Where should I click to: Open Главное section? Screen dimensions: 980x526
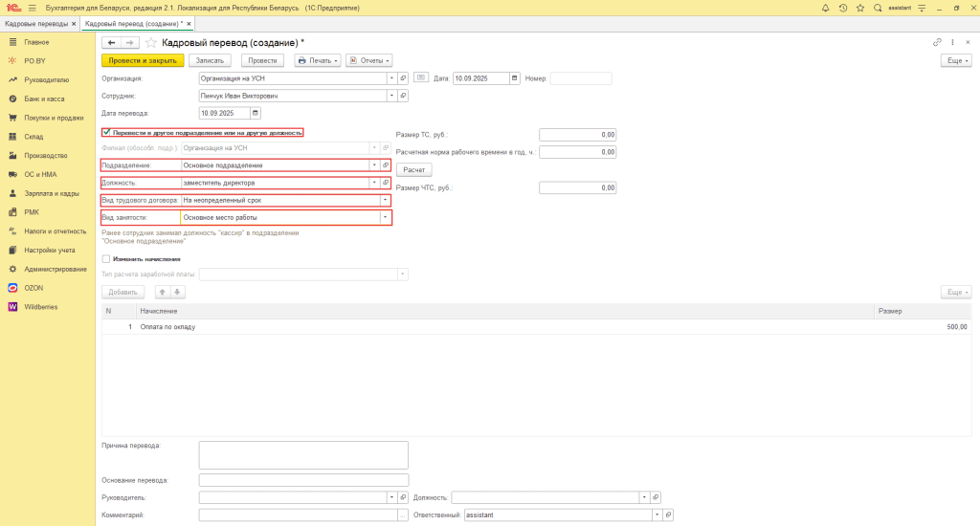[x=36, y=42]
